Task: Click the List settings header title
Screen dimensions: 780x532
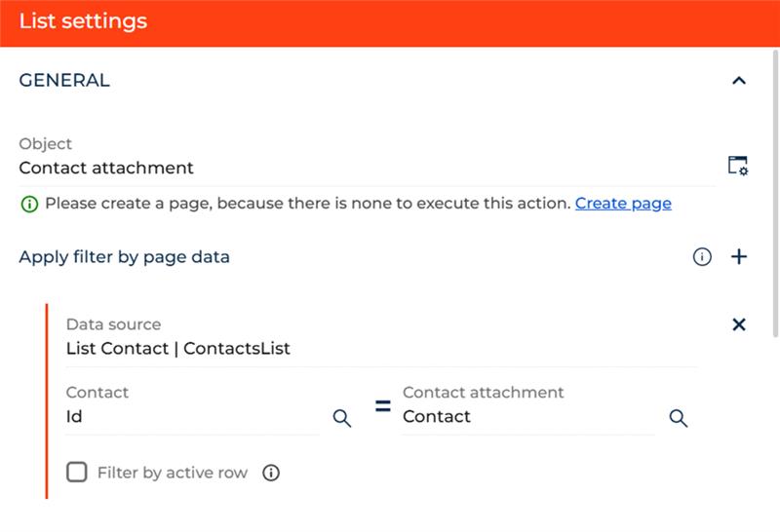Action: (83, 21)
